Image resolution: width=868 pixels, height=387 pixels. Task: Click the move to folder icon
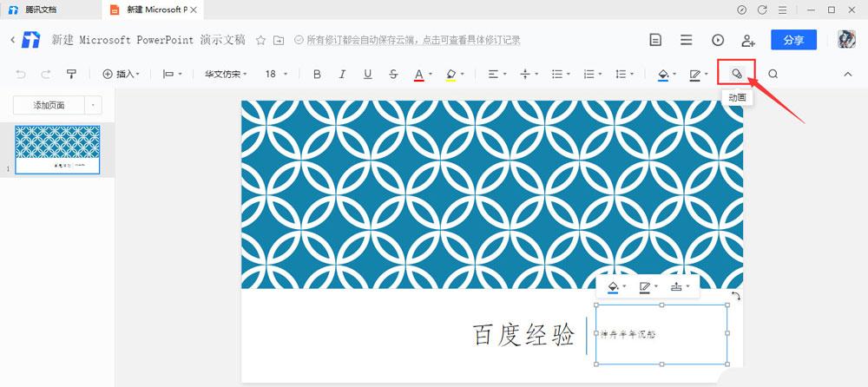coord(279,40)
